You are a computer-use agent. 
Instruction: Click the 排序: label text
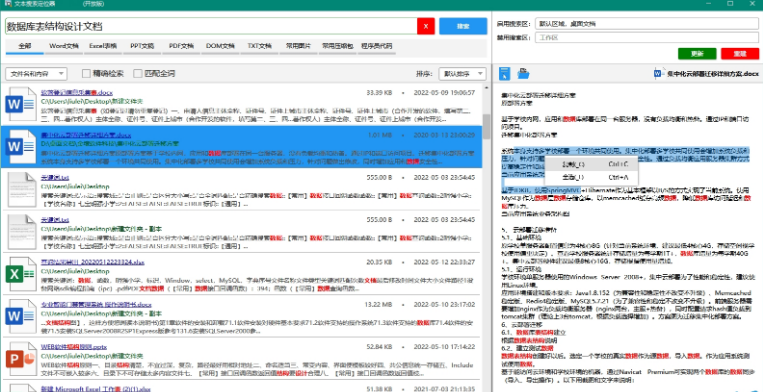click(424, 74)
